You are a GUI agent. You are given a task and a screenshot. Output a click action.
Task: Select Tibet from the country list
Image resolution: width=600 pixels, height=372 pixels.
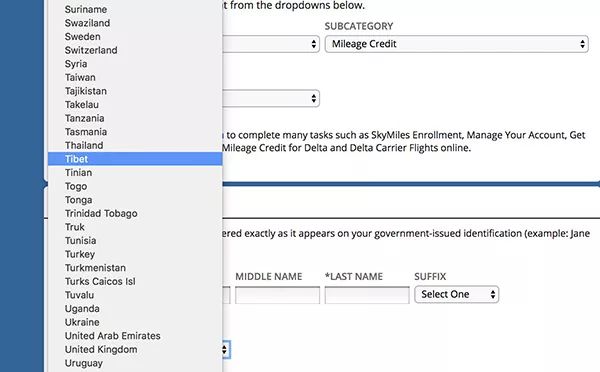pos(135,159)
